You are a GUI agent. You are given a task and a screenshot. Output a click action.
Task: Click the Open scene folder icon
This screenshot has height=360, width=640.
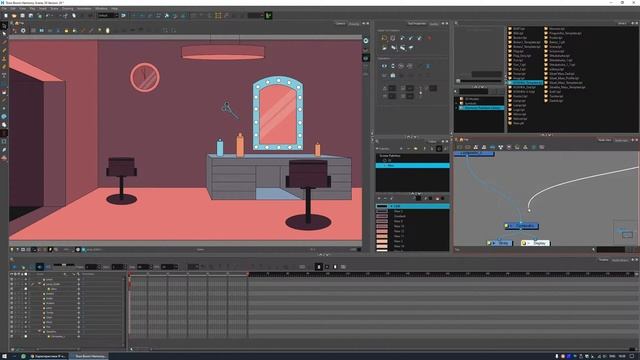click(14, 16)
